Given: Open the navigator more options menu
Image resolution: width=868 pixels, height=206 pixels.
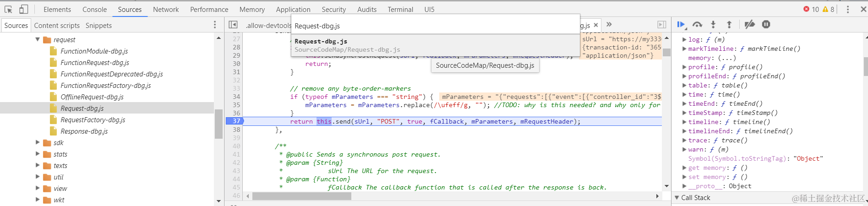Looking at the screenshot, I should (215, 25).
